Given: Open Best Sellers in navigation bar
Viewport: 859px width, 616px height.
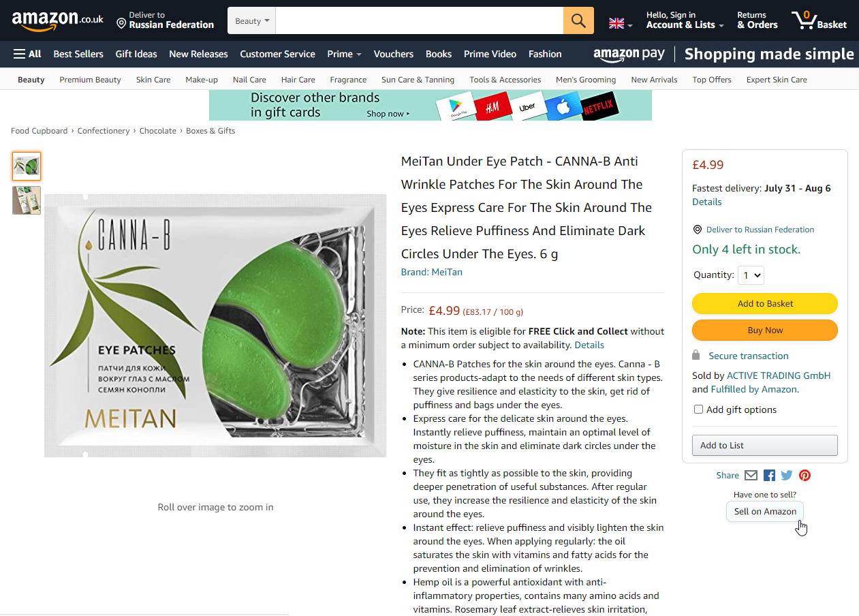Looking at the screenshot, I should [x=78, y=54].
